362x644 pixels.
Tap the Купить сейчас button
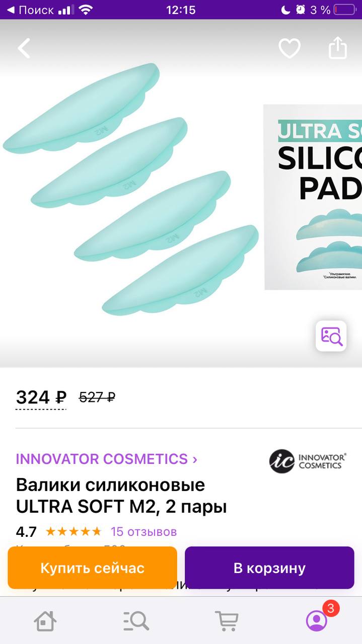pyautogui.click(x=93, y=568)
